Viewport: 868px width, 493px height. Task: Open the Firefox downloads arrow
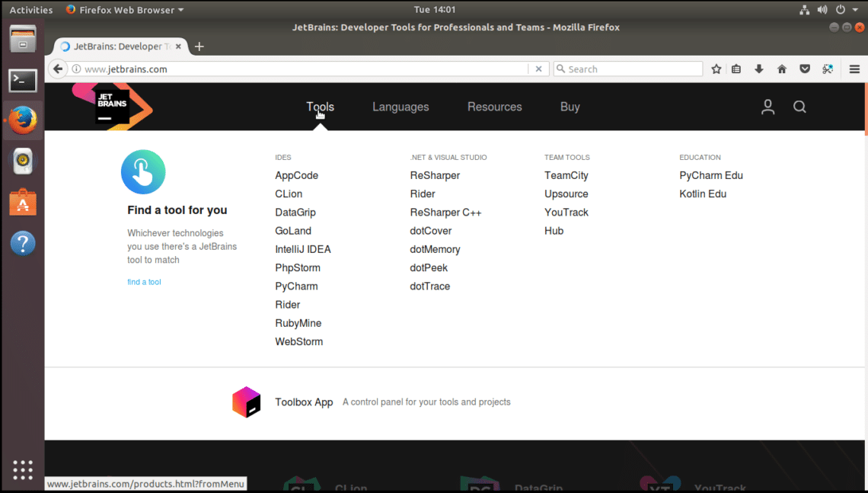point(759,69)
